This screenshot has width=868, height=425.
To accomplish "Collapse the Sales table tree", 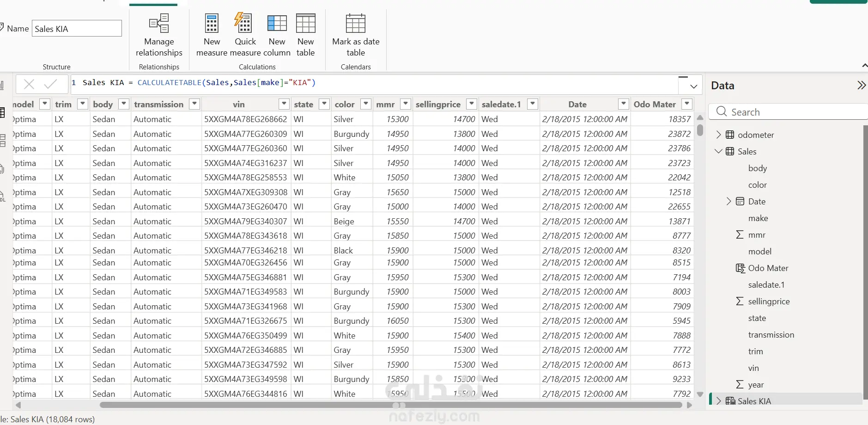I will click(x=718, y=151).
